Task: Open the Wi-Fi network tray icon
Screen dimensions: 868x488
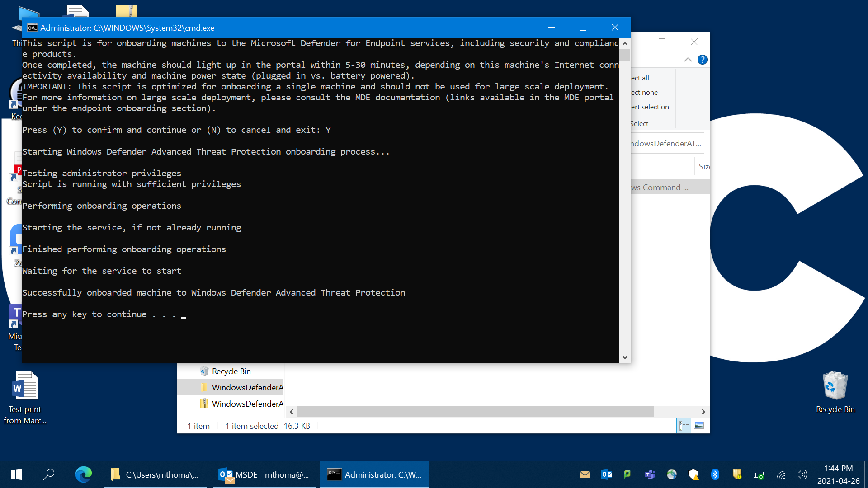Action: coord(781,474)
